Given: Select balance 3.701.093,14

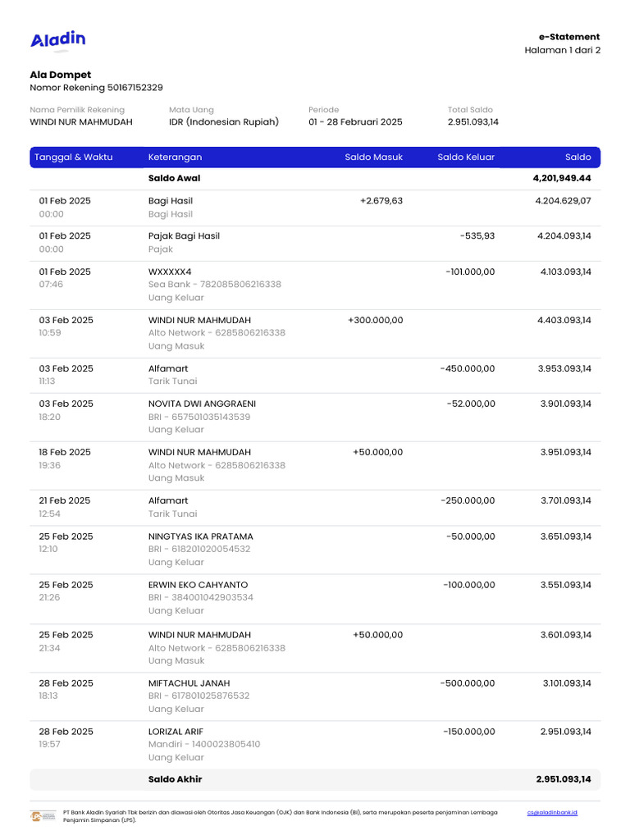Looking at the screenshot, I should 566,500.
